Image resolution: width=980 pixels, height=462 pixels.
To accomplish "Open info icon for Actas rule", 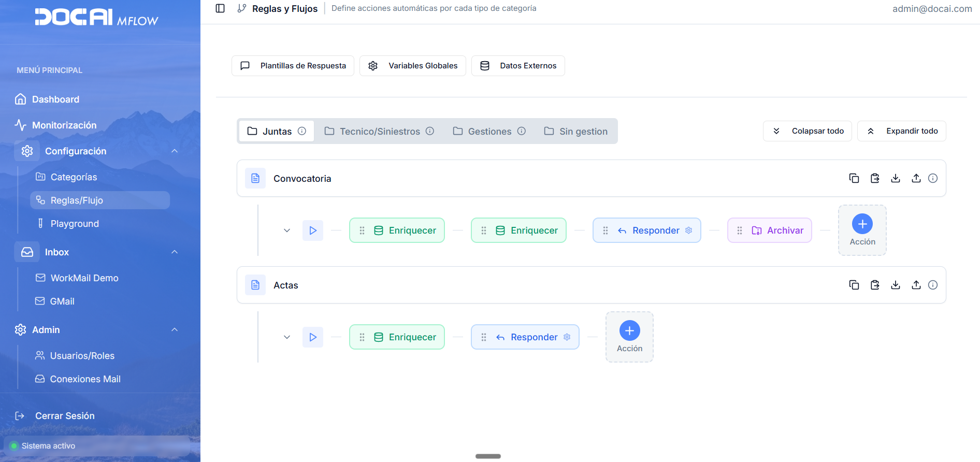I will click(933, 285).
